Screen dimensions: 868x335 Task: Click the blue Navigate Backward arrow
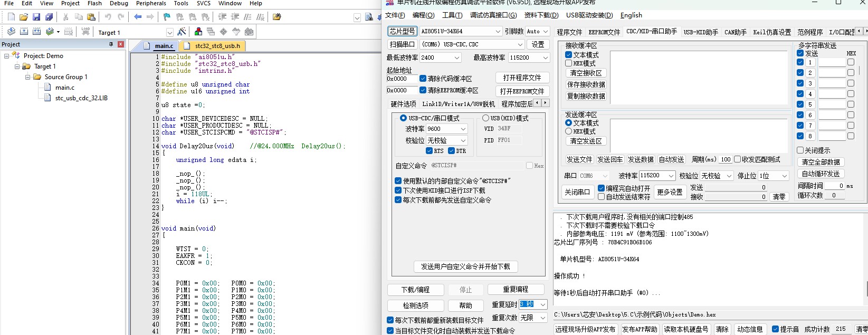pos(138,17)
